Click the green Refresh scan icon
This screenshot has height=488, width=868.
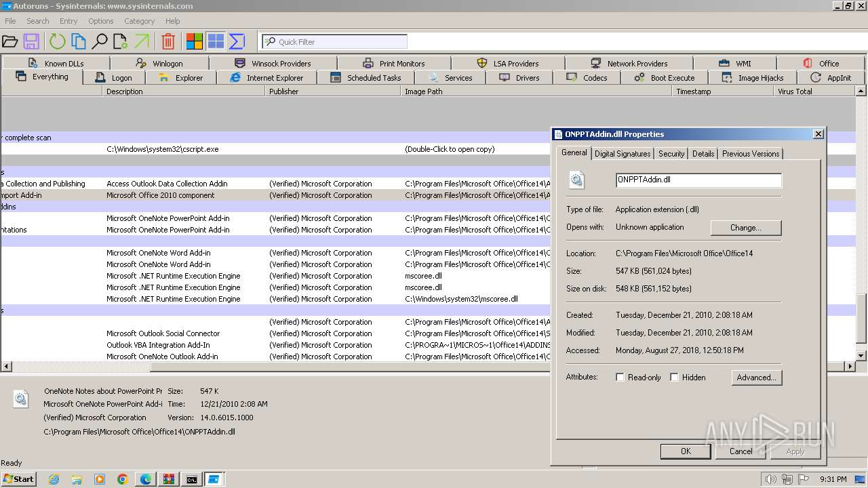point(57,42)
